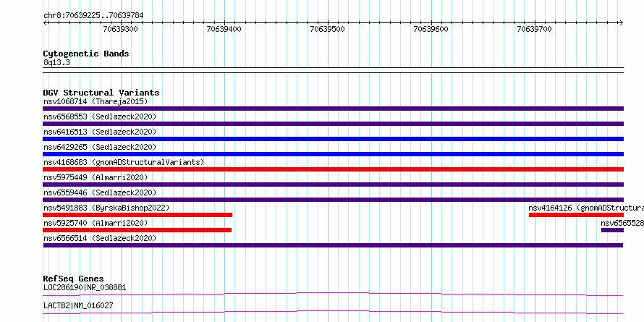This screenshot has width=644, height=322.
Task: Click the 8q13.3 band label
Action: pyautogui.click(x=56, y=63)
